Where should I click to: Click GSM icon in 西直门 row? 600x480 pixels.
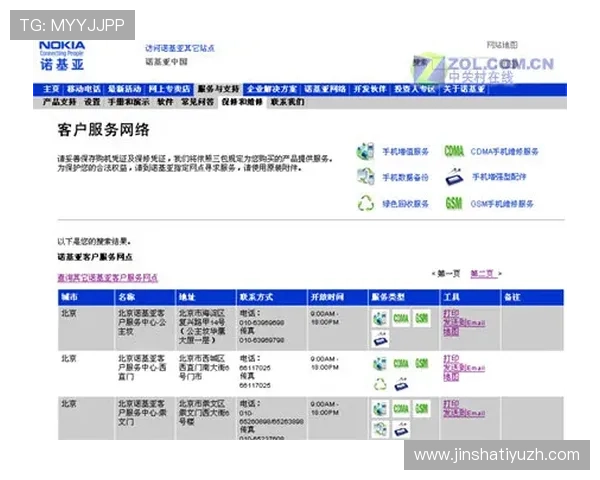tap(422, 363)
